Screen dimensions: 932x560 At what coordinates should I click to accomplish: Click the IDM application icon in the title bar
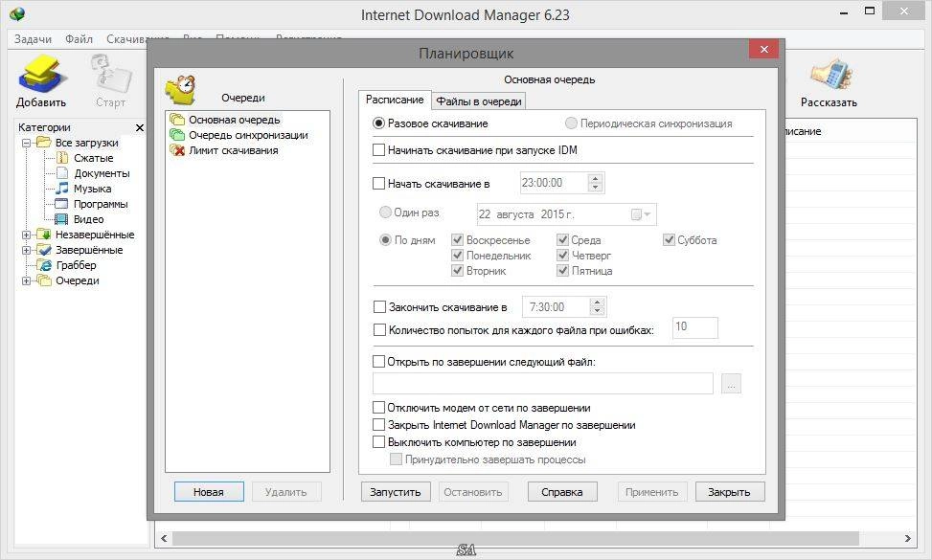[17, 13]
